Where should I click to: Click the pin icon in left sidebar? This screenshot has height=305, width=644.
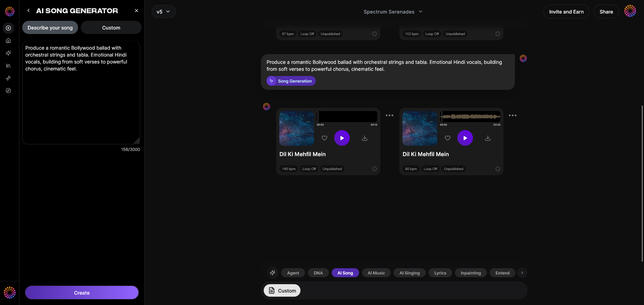(8, 78)
